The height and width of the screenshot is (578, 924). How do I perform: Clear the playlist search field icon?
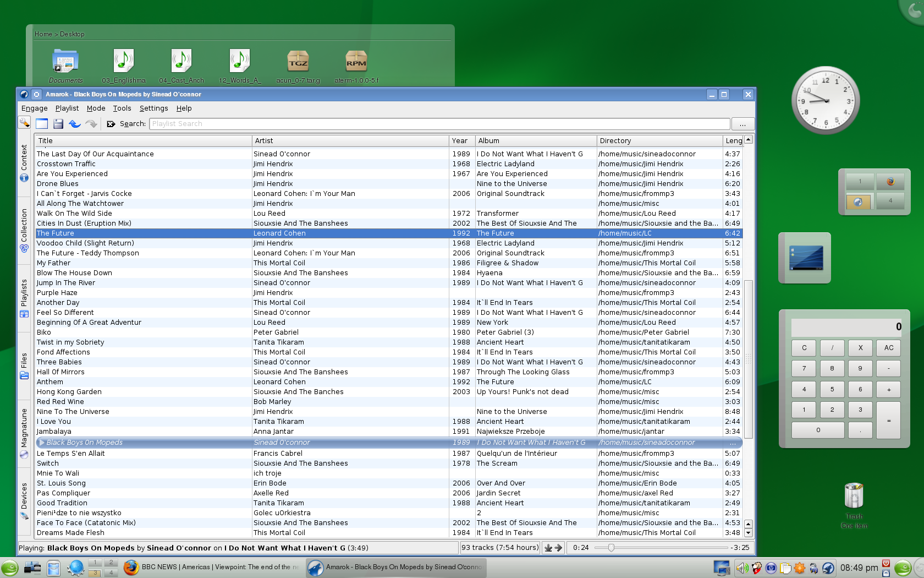coord(111,124)
